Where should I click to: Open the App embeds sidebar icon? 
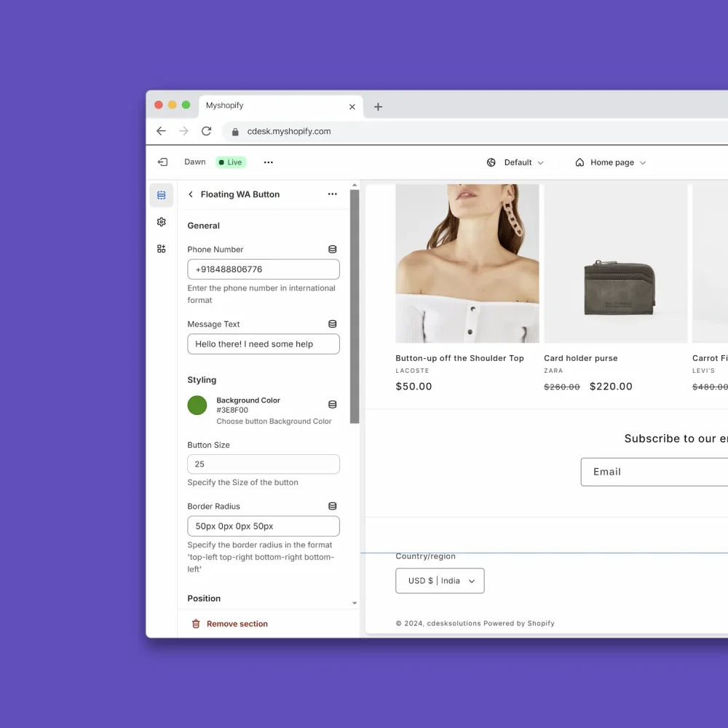pos(161,248)
